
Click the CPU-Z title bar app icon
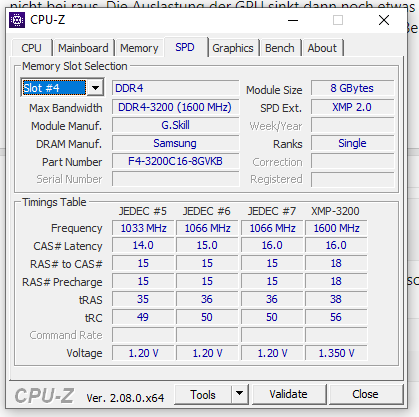tap(17, 20)
